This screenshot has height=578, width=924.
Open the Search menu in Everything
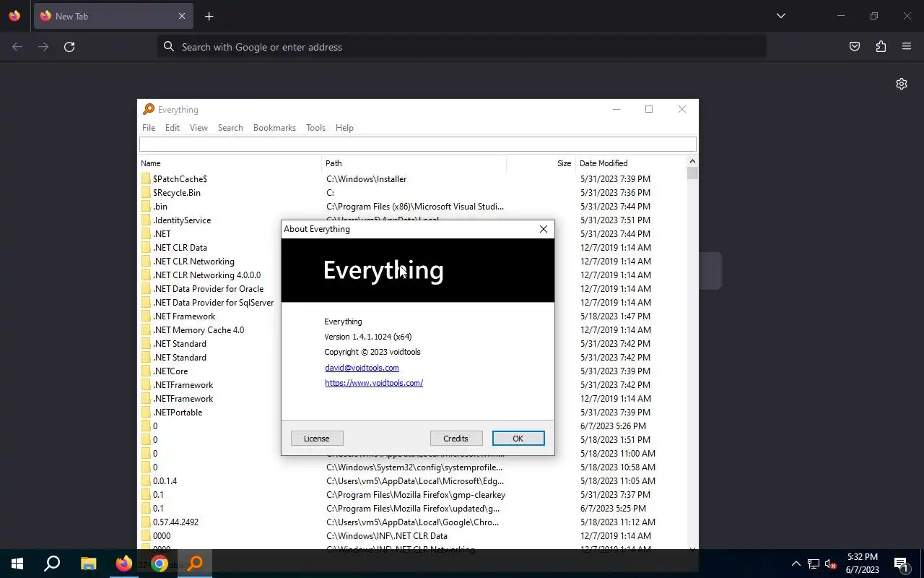point(230,128)
